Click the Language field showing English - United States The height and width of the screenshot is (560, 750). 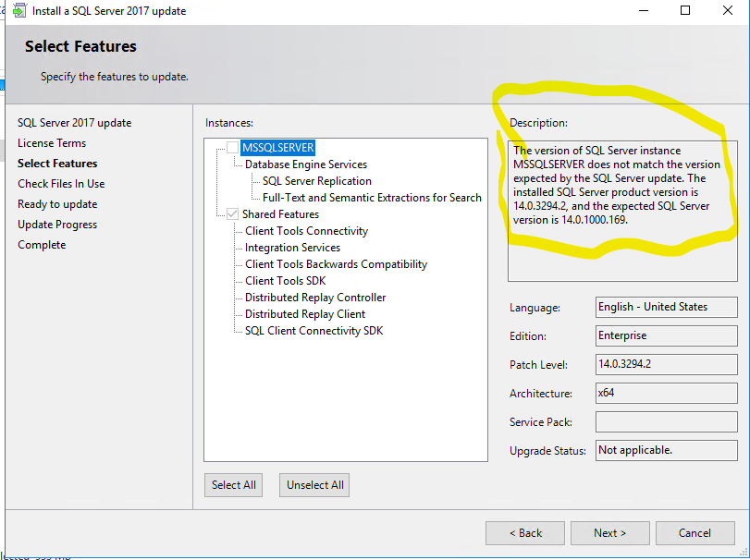pyautogui.click(x=666, y=307)
